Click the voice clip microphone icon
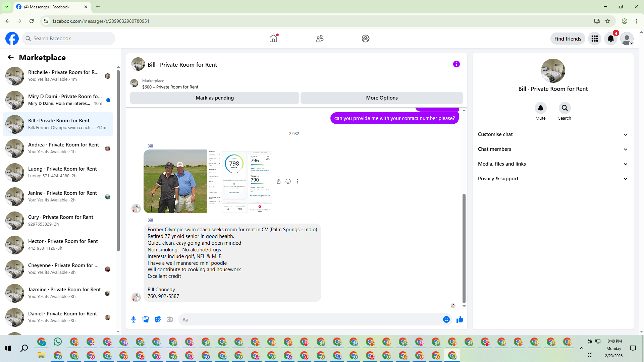The height and width of the screenshot is (362, 644). [x=133, y=319]
